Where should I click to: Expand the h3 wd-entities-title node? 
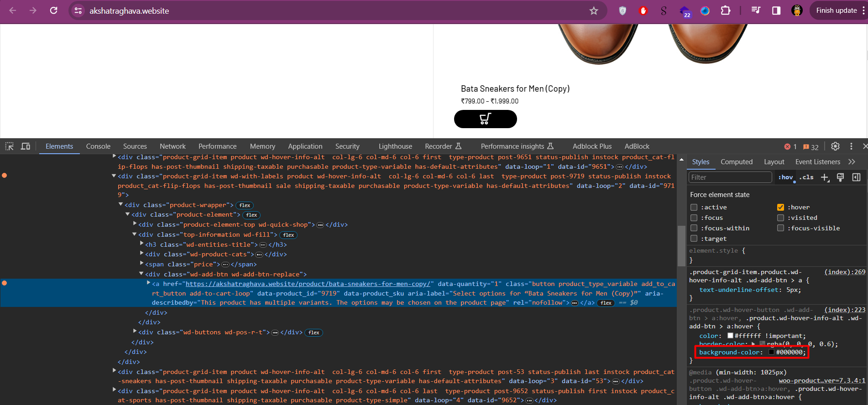[x=141, y=244]
